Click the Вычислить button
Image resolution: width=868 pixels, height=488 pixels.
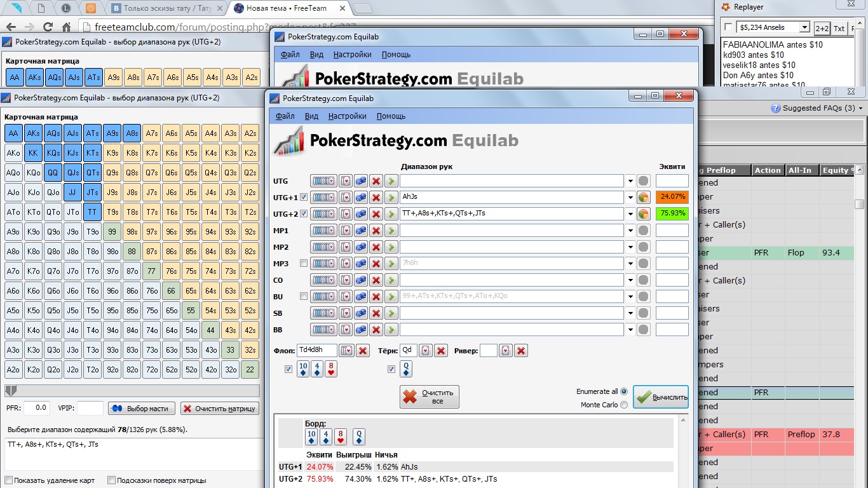click(661, 397)
